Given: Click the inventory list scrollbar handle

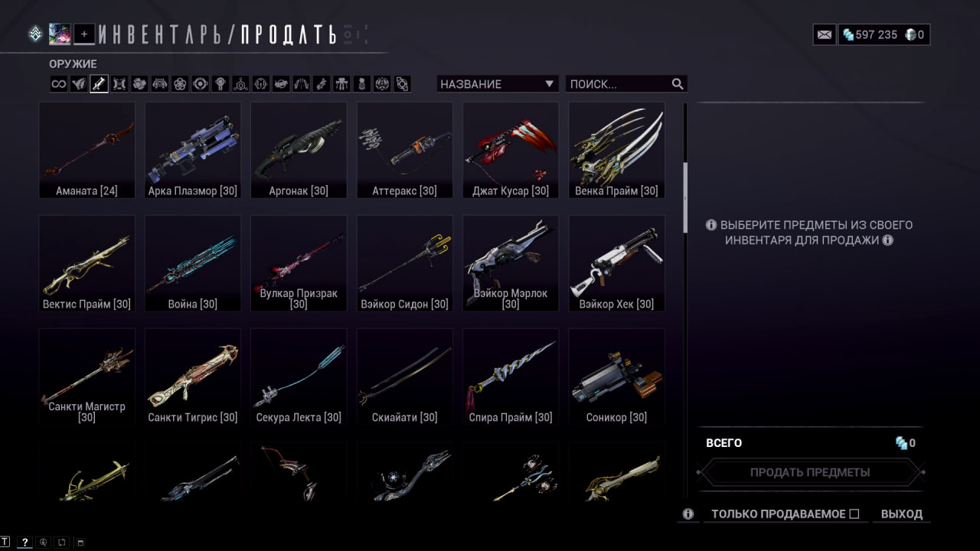Looking at the screenshot, I should coord(685,197).
